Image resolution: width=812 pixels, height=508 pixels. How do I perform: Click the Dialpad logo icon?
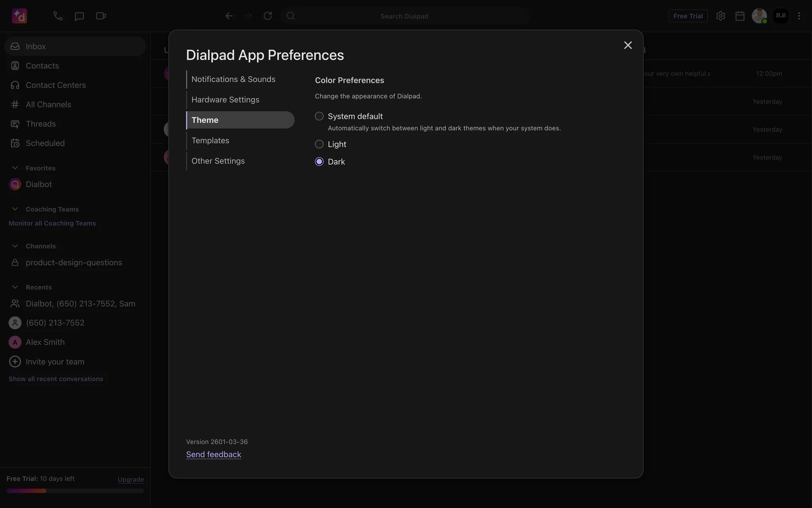coord(19,16)
